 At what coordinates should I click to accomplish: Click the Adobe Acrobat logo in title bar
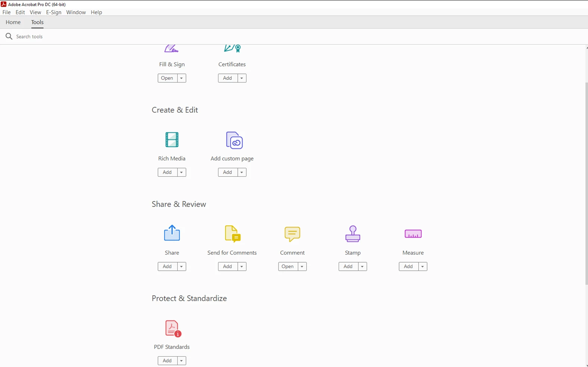[x=3, y=4]
